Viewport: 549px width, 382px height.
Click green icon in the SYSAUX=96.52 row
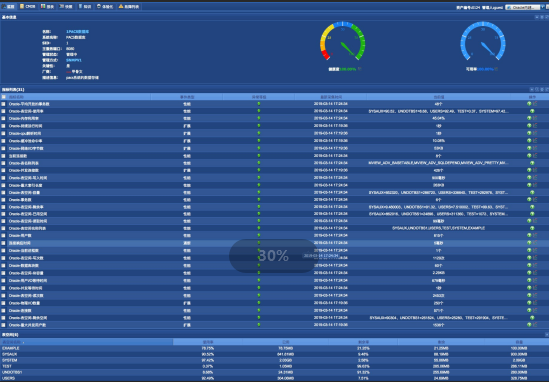(x=532, y=111)
